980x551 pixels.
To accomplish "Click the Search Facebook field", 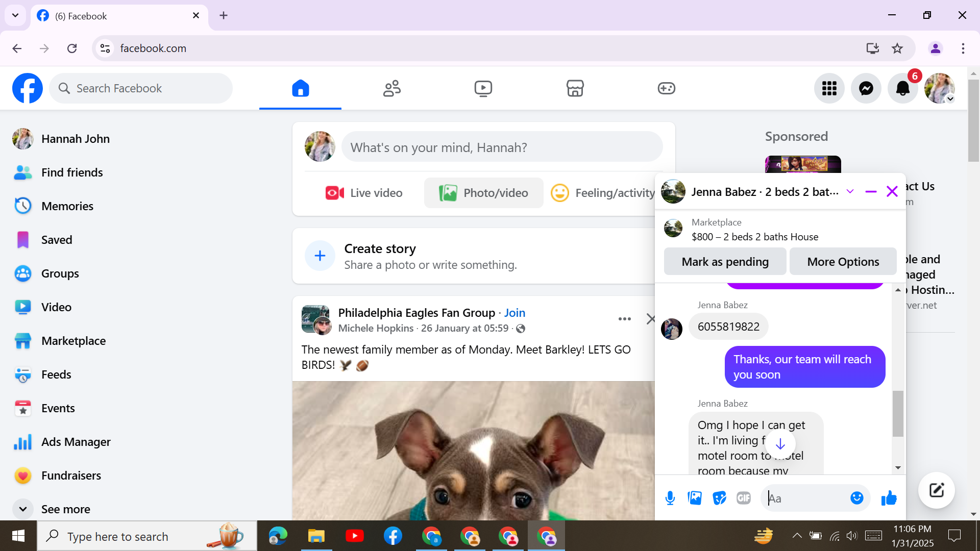I will pos(141,88).
